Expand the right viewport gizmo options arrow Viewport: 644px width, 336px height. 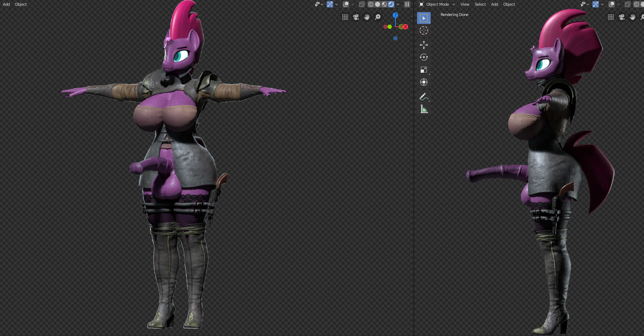602,4
